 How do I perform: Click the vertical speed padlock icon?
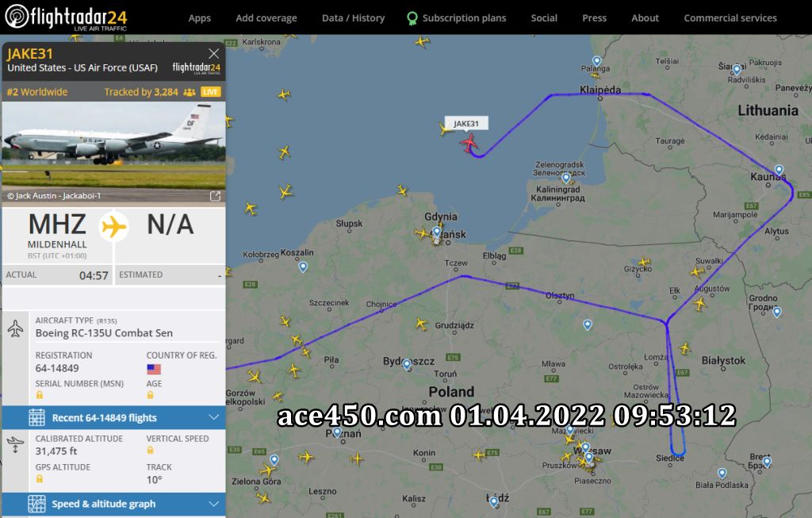(150, 451)
